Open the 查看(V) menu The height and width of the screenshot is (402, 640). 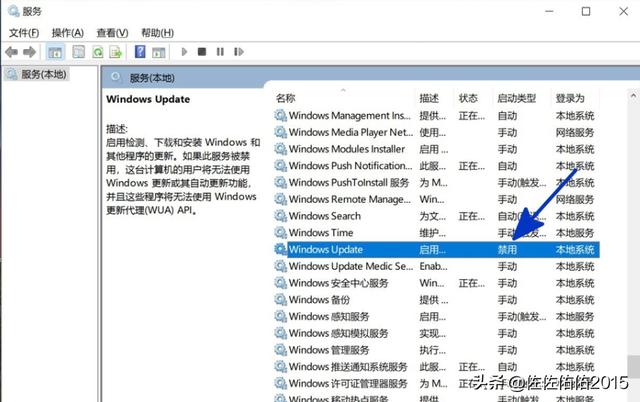tap(112, 33)
